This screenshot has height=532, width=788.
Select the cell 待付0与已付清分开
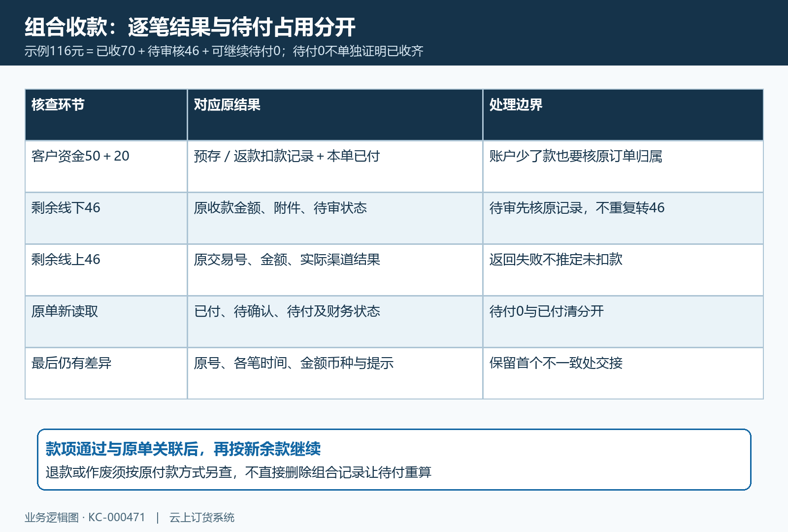point(623,322)
